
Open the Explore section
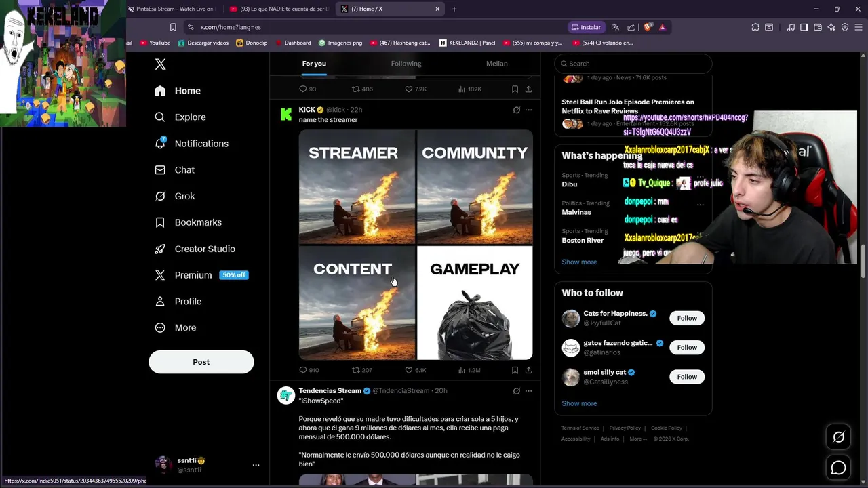click(180, 117)
